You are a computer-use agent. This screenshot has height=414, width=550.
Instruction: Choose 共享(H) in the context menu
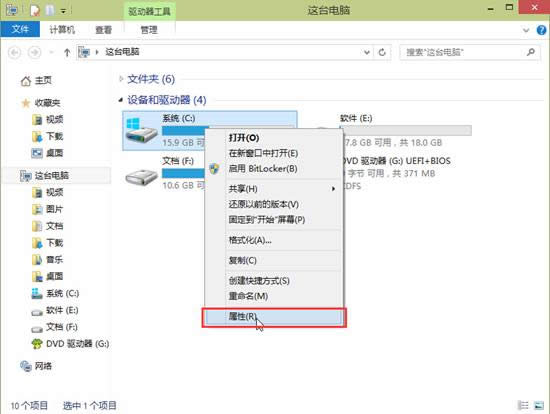(x=243, y=189)
